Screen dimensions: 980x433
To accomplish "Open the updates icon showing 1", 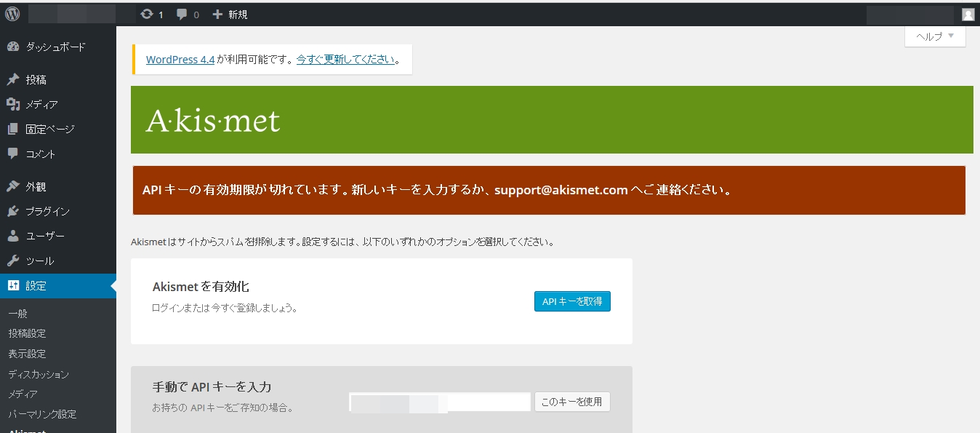I will coord(152,15).
